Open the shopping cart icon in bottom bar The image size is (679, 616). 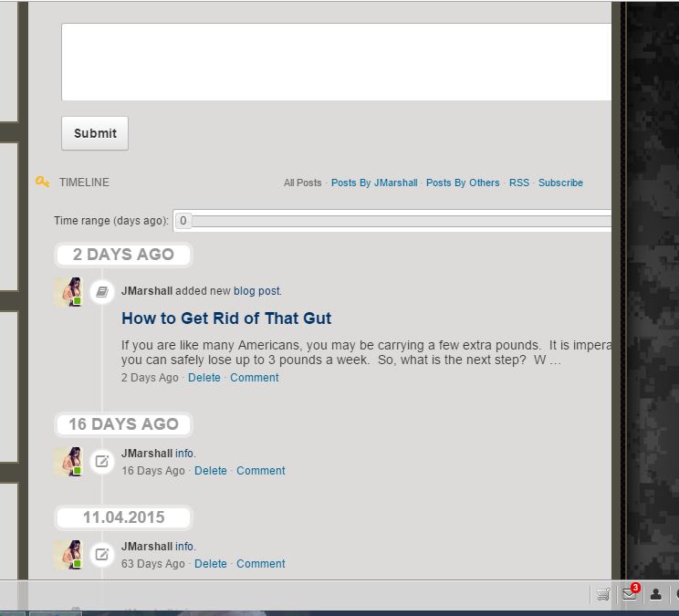tap(602, 594)
